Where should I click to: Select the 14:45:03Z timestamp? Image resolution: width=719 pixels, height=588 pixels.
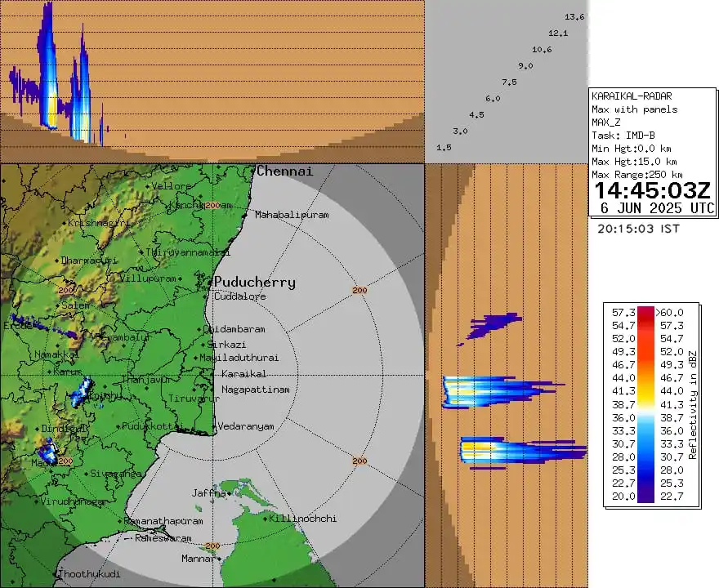(653, 190)
